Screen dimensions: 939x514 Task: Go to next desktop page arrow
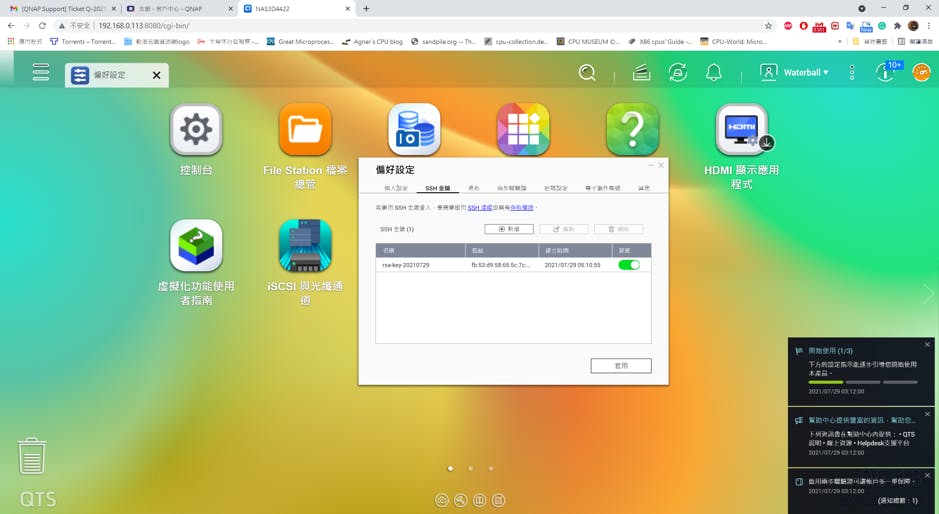tap(927, 293)
